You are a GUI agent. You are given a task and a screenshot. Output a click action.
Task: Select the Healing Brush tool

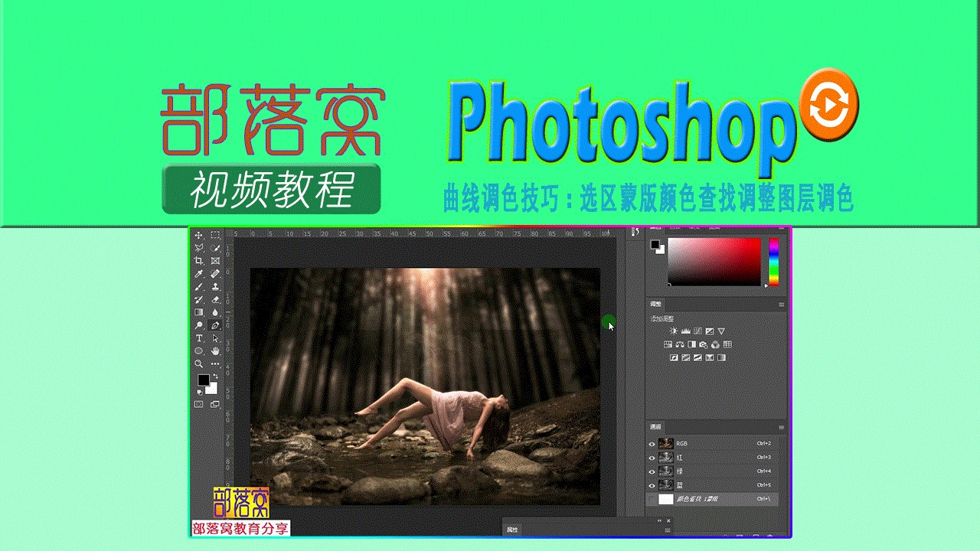click(215, 274)
